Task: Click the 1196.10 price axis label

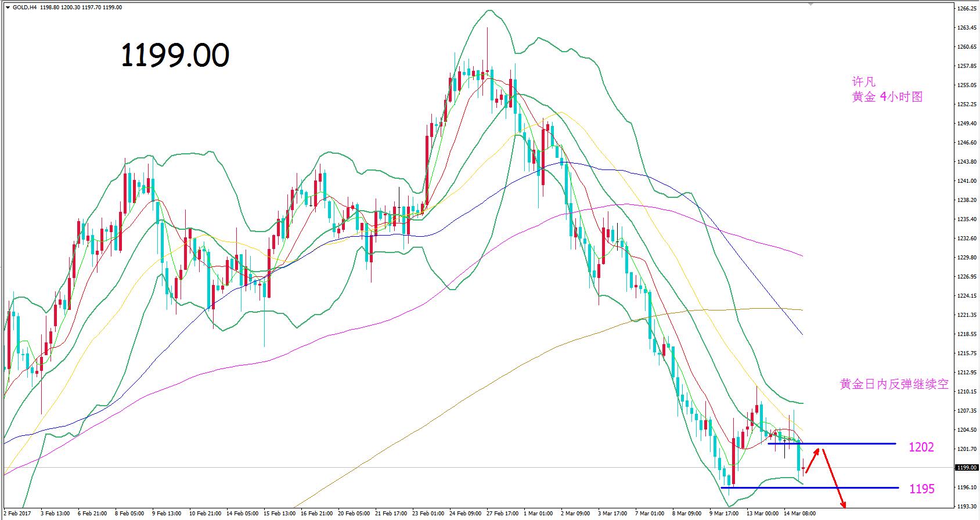Action: [967, 488]
